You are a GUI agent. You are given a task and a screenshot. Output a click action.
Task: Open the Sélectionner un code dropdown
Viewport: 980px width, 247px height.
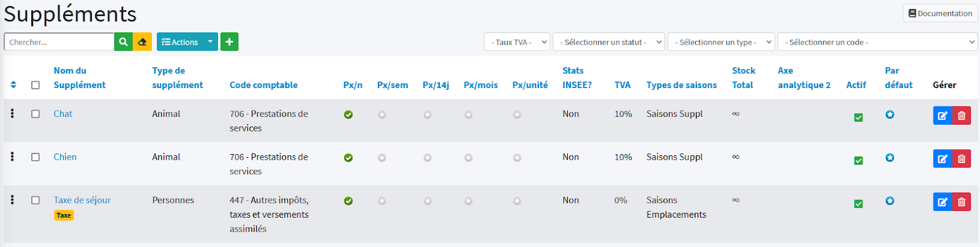[x=877, y=42]
